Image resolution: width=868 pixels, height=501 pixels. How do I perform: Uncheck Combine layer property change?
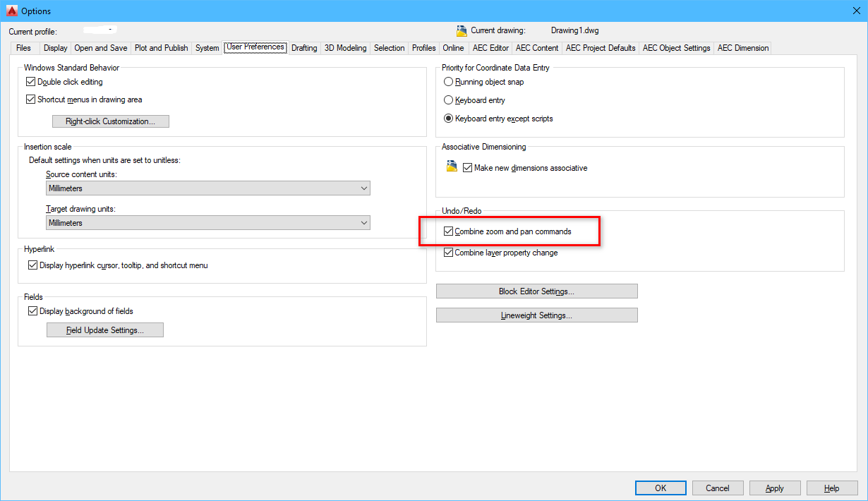point(448,253)
